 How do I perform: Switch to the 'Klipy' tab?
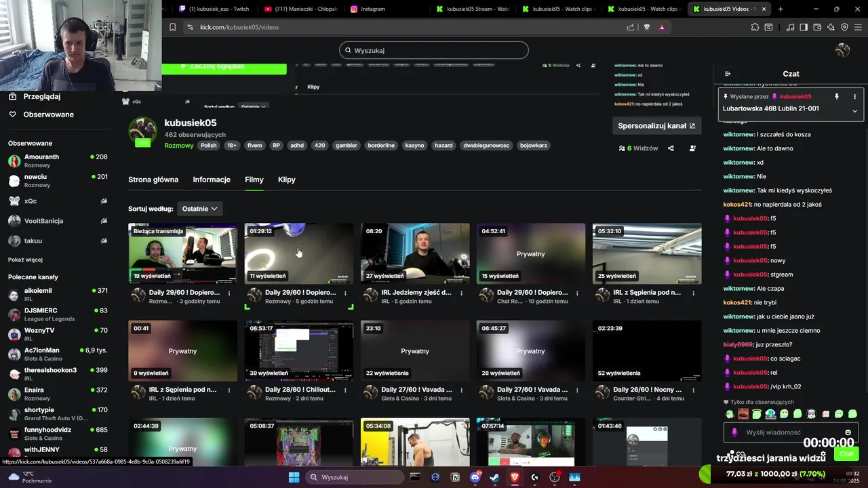click(287, 180)
